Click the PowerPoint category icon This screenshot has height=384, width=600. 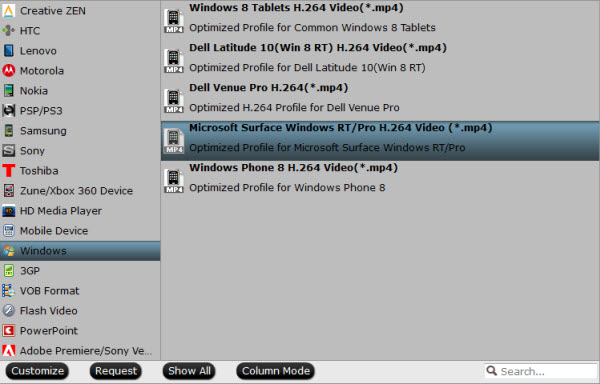8,330
